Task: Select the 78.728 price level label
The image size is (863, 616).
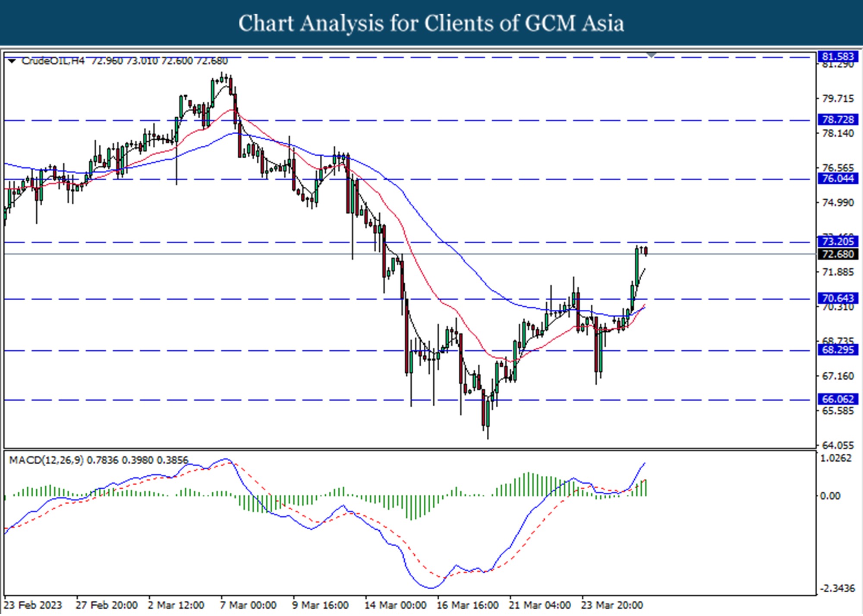Action: [838, 119]
